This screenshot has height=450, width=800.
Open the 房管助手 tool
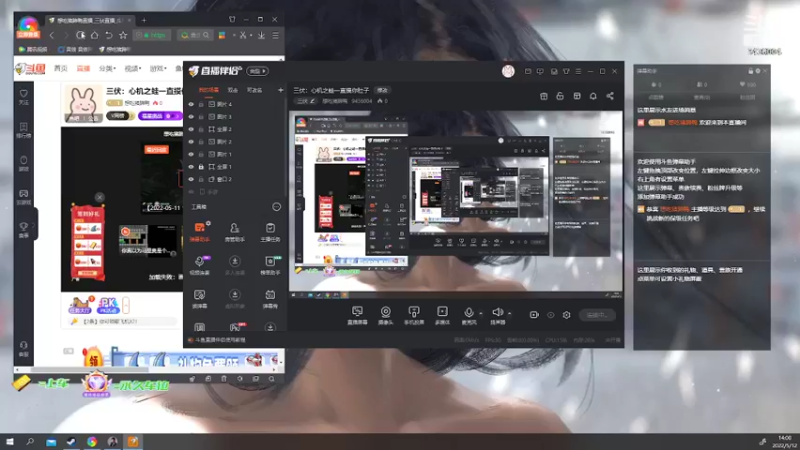coord(234,232)
